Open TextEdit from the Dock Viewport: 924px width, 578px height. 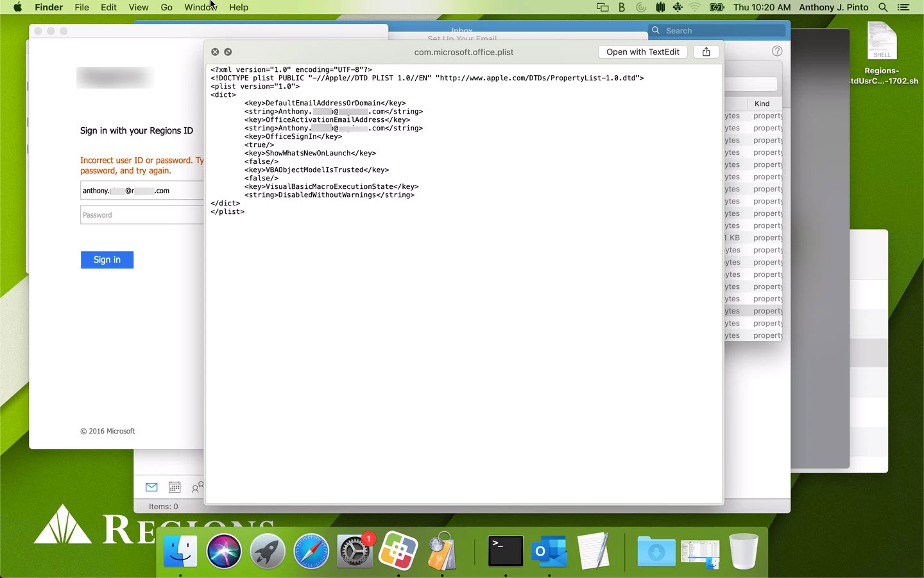point(594,552)
